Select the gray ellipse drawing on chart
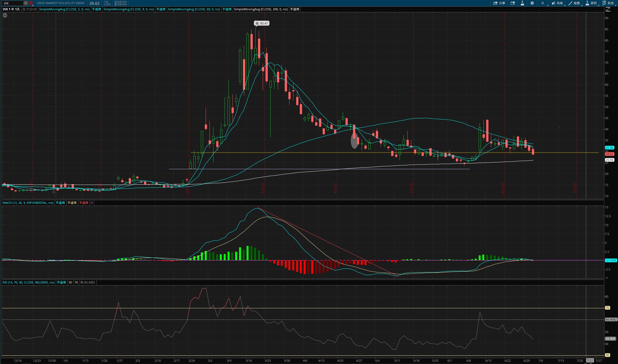Viewport: 618px width, 364px height. pyautogui.click(x=354, y=141)
